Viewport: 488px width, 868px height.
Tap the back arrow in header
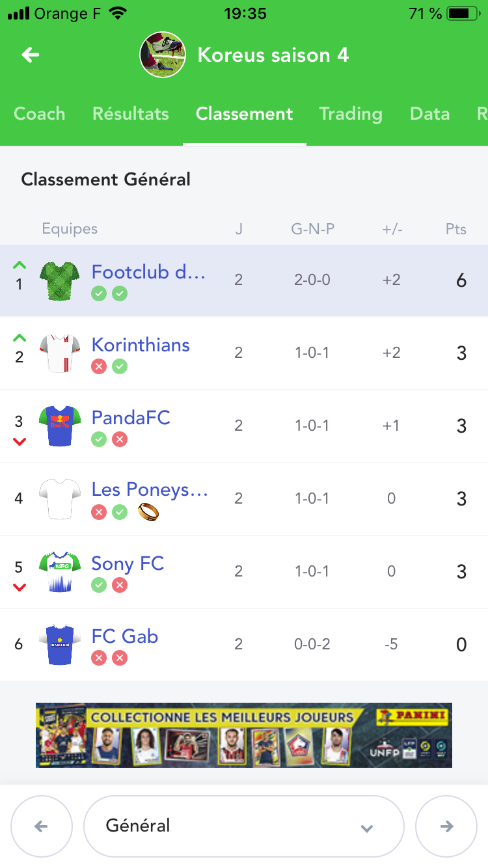tap(31, 55)
